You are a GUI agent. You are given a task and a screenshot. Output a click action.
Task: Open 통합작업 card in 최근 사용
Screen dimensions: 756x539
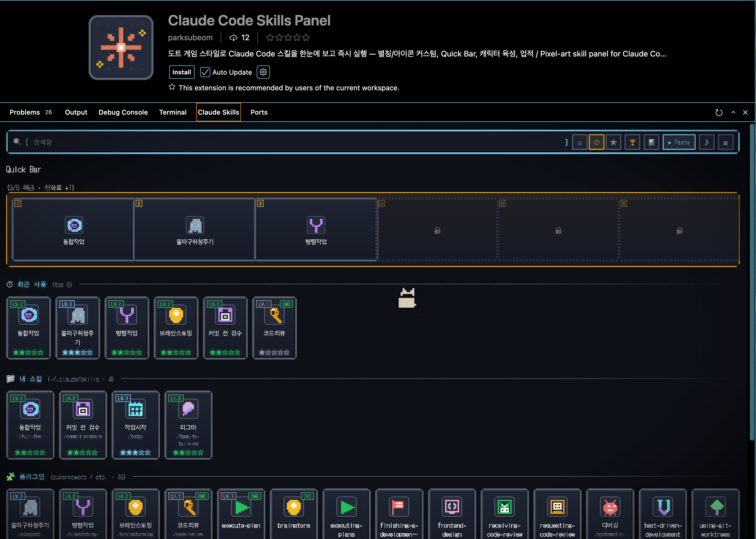[28, 328]
